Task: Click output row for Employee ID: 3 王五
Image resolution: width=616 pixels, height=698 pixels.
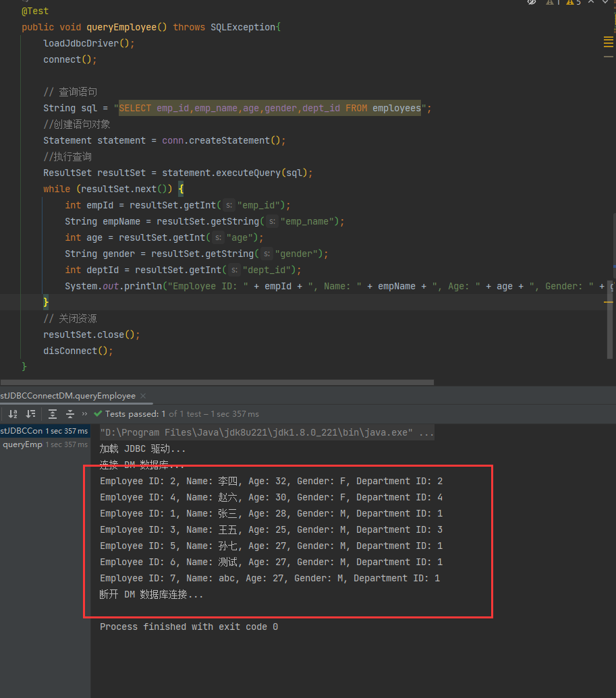Action: coord(271,529)
